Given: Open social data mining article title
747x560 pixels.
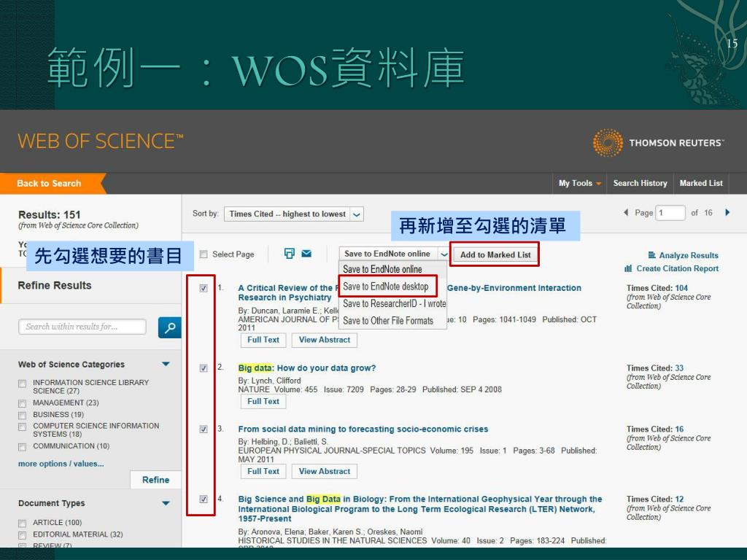Looking at the screenshot, I should [363, 429].
